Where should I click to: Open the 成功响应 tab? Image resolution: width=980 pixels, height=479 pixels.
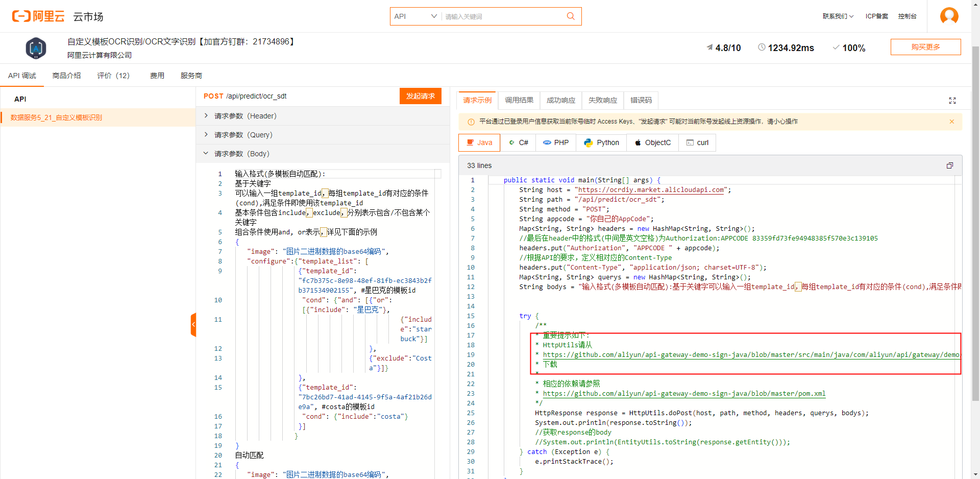click(x=561, y=100)
